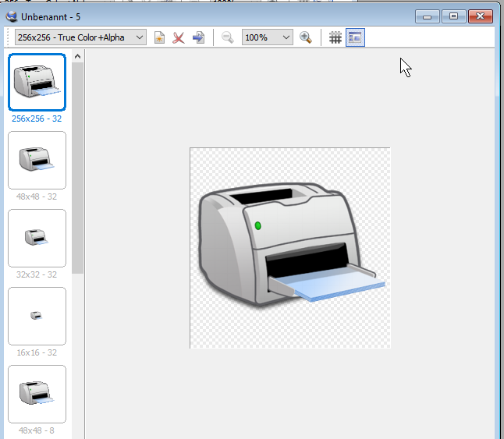Viewport: 504px width, 439px height.
Task: Select the 16x16 - 32 thumbnail
Action: click(37, 316)
